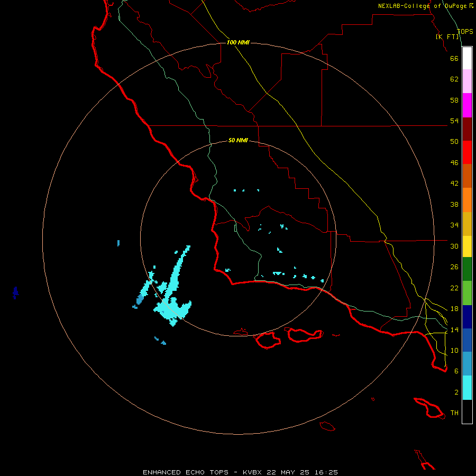Click the "TH" legend label
476x476 pixels.
[454, 413]
